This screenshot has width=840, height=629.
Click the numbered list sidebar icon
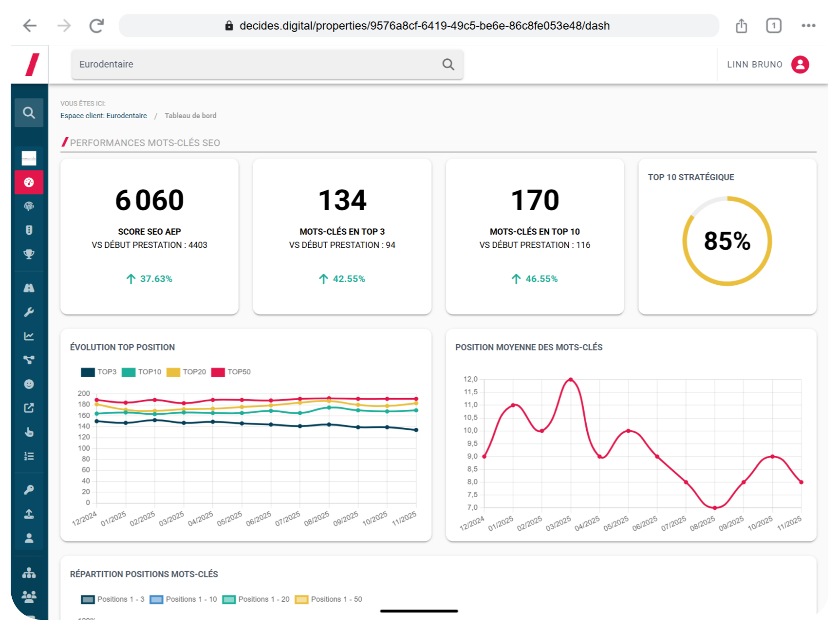click(29, 456)
